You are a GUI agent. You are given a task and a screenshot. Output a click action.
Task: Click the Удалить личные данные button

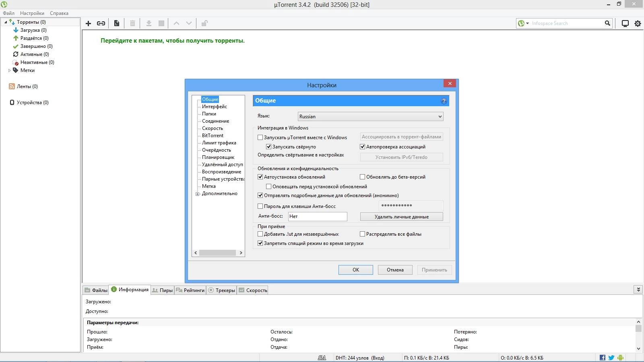(x=401, y=216)
